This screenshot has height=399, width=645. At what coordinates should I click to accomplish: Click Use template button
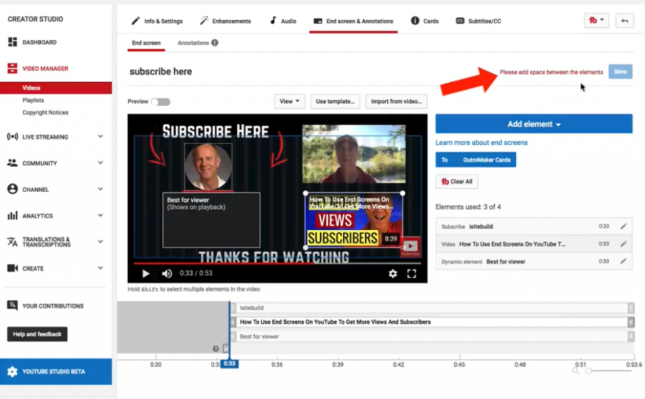[x=335, y=101]
